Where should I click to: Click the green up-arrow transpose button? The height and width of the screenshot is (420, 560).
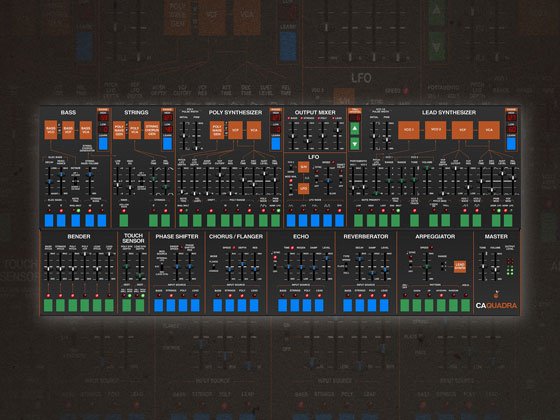tap(354, 129)
